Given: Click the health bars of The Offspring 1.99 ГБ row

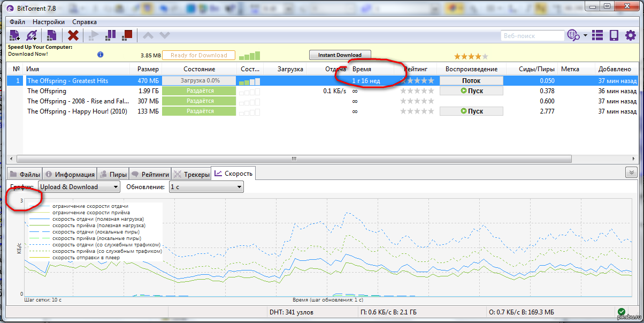Looking at the screenshot, I should click(250, 91).
